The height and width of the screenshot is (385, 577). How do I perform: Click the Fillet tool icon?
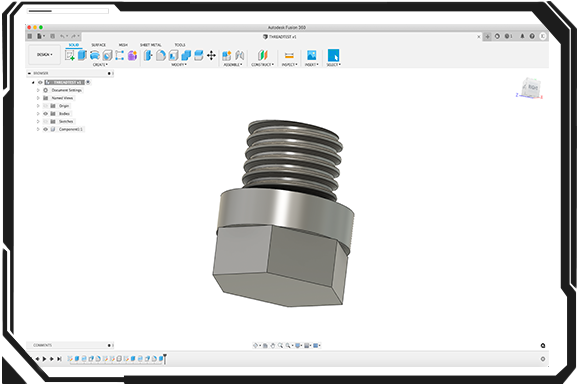[161, 56]
